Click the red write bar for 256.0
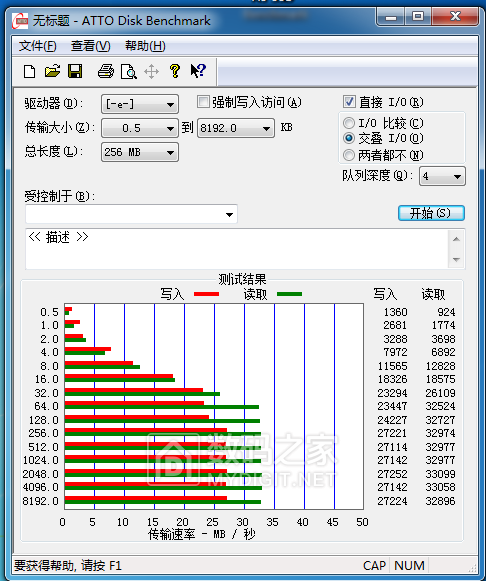This screenshot has height=581, width=486. tap(146, 430)
